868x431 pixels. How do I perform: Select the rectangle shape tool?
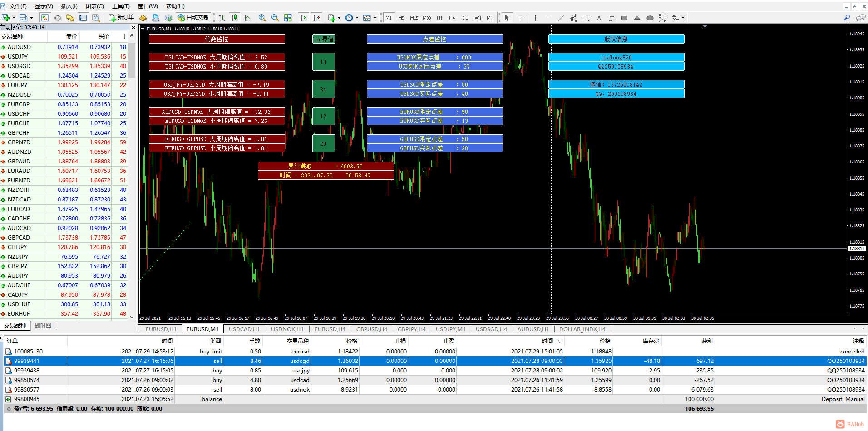point(625,18)
